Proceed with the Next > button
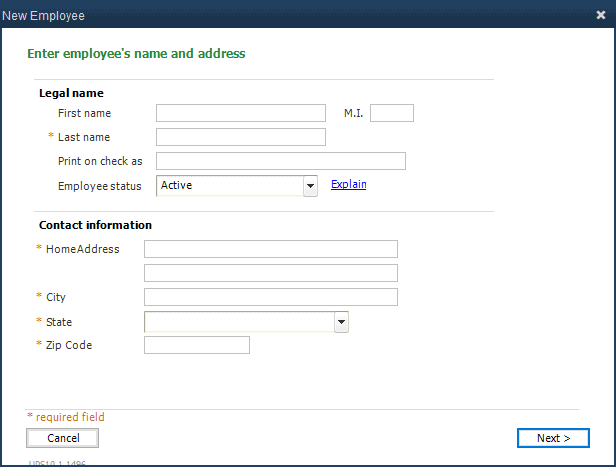This screenshot has height=467, width=616. tap(553, 438)
